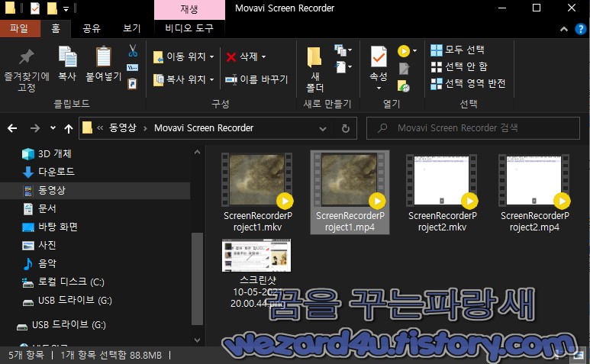Image resolution: width=590 pixels, height=364 pixels.
Task: Expand the 속성 dropdown arrow
Action: point(379,89)
